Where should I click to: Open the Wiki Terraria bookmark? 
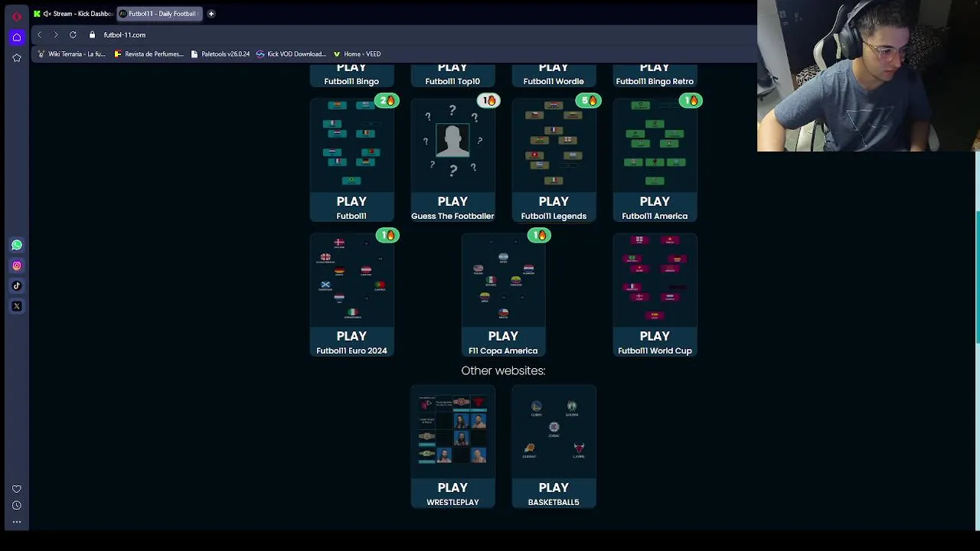71,54
